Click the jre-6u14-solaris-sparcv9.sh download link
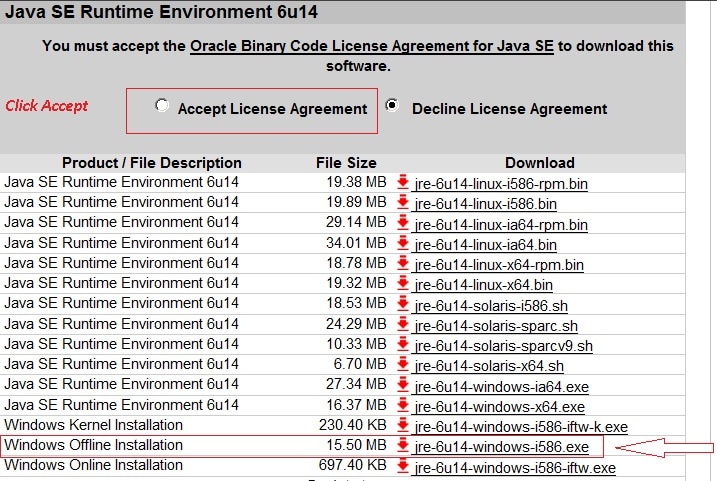The image size is (717, 481). pos(503,346)
